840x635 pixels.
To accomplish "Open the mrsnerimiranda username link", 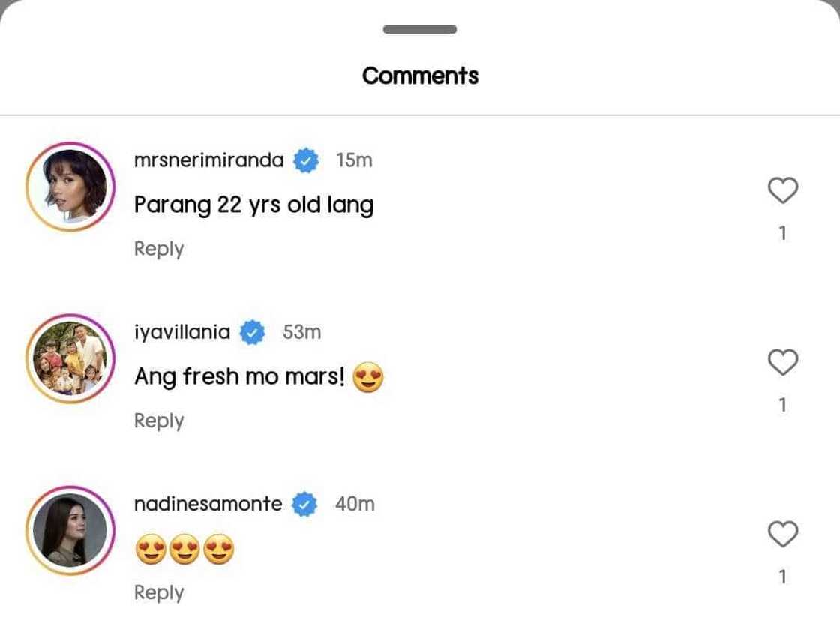I will pyautogui.click(x=208, y=160).
